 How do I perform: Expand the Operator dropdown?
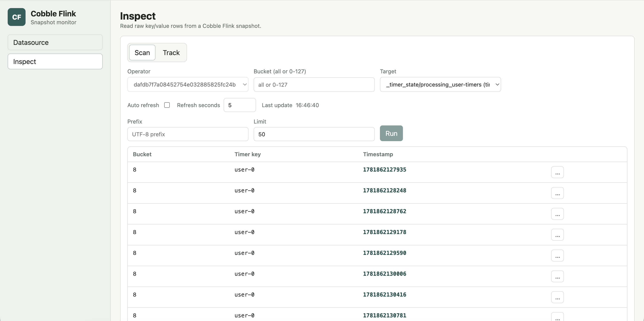(188, 84)
